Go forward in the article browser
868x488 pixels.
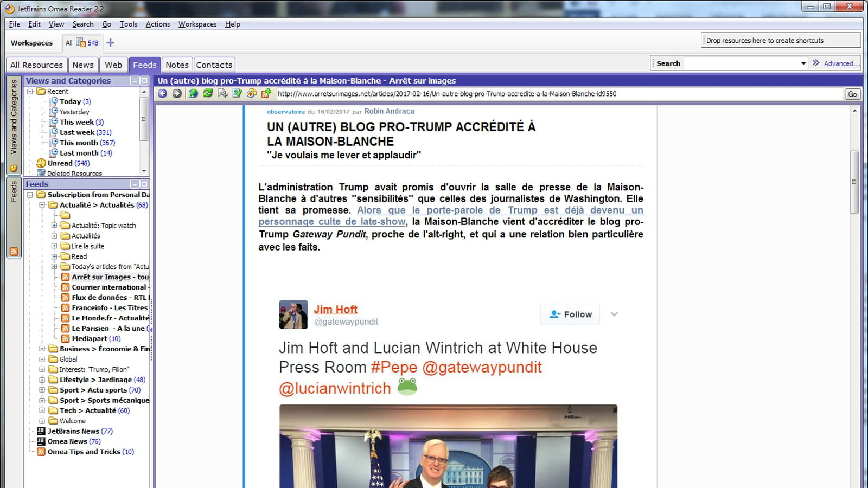point(177,94)
